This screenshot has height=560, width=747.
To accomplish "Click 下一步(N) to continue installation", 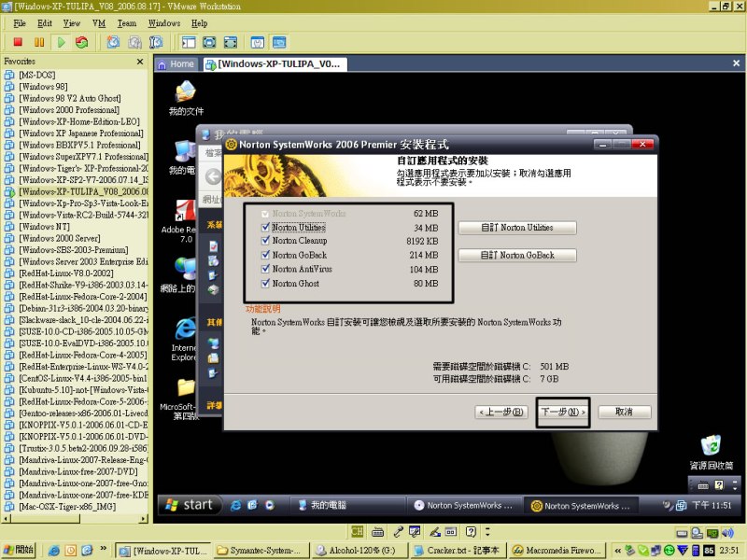I will 563,412.
